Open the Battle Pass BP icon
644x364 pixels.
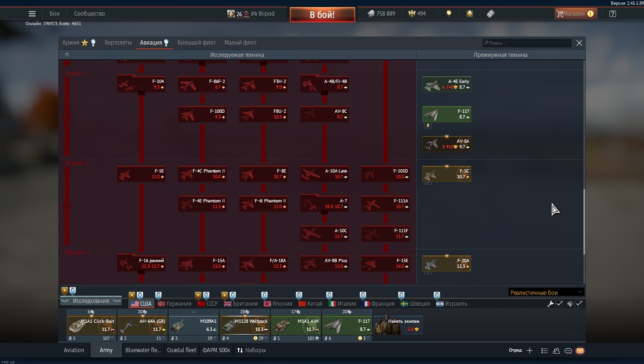[x=491, y=14]
